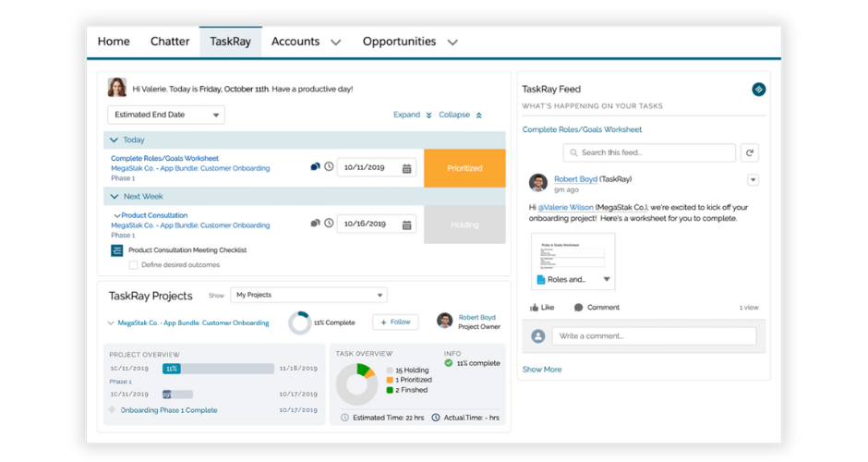The image size is (868, 462).
Task: Open Onboarding Phase 1 Complete link
Action: (169, 410)
